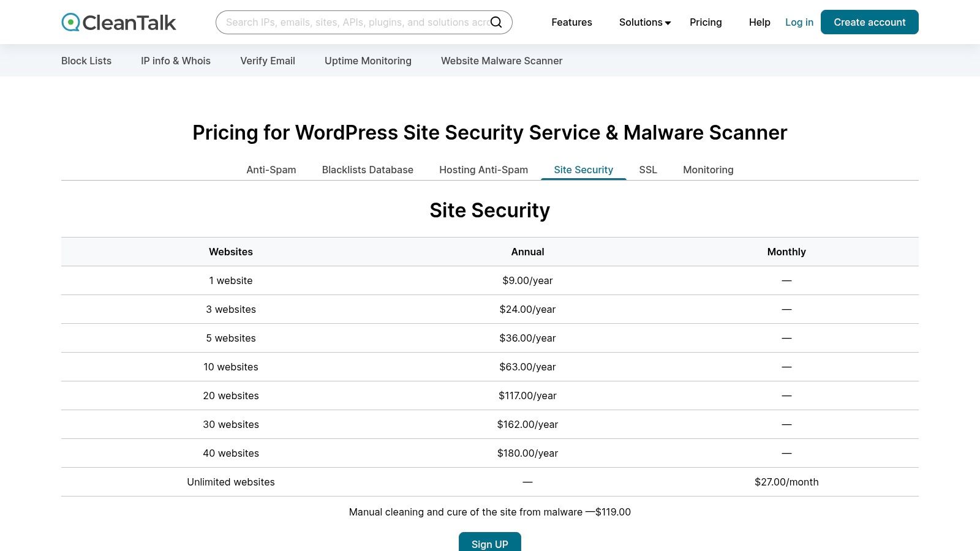Click the '$27.00/month' price
980x551 pixels.
(786, 482)
